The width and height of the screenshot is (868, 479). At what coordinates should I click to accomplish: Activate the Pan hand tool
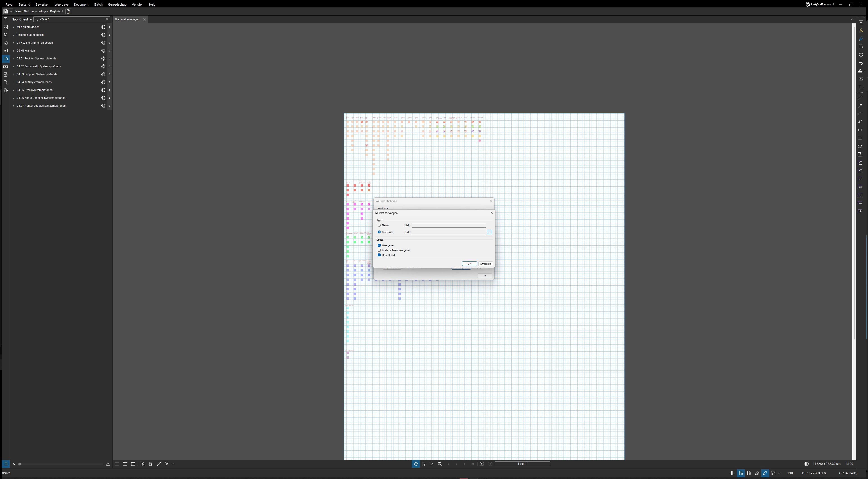(x=416, y=464)
